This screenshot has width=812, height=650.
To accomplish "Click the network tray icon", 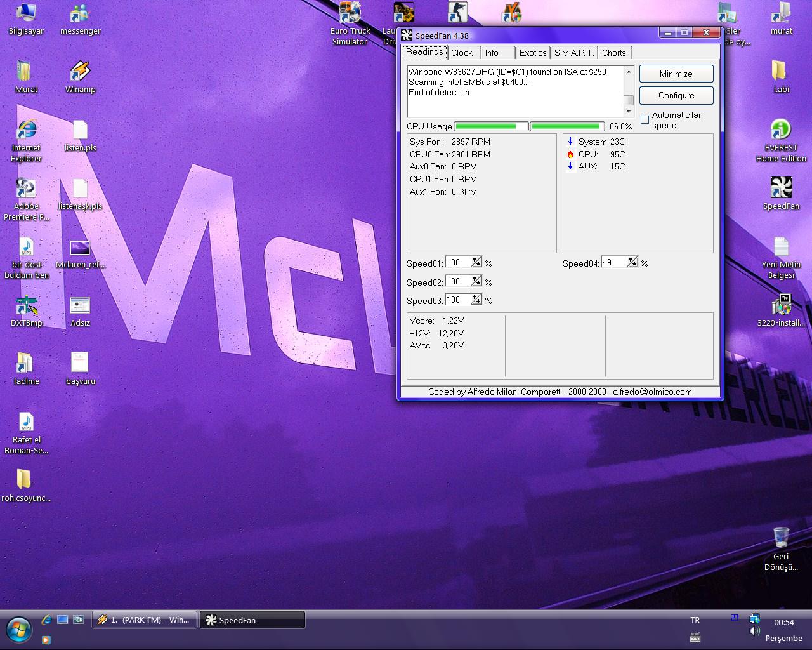I will [x=754, y=618].
